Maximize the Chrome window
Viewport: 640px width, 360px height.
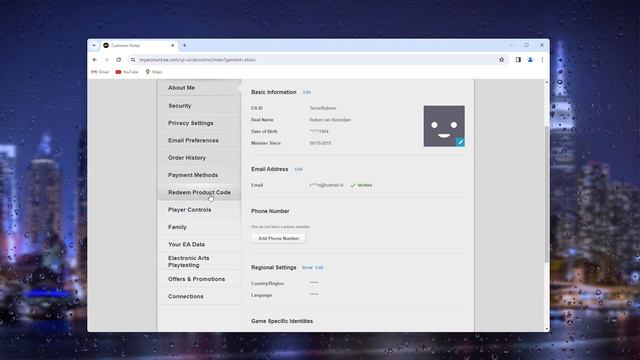pos(527,45)
